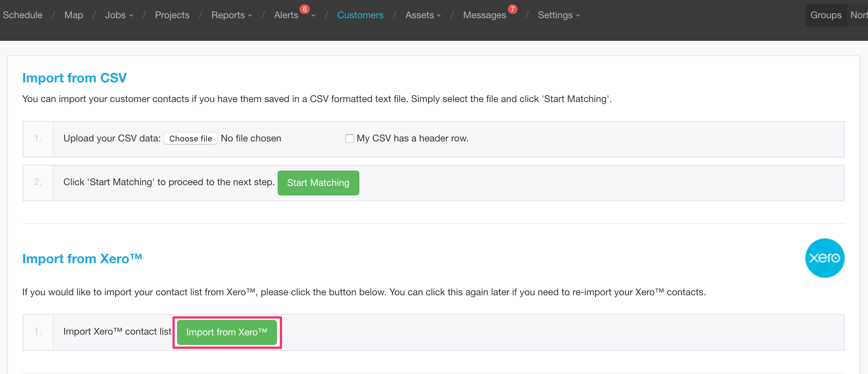Expand the Reports dropdown menu

point(232,15)
